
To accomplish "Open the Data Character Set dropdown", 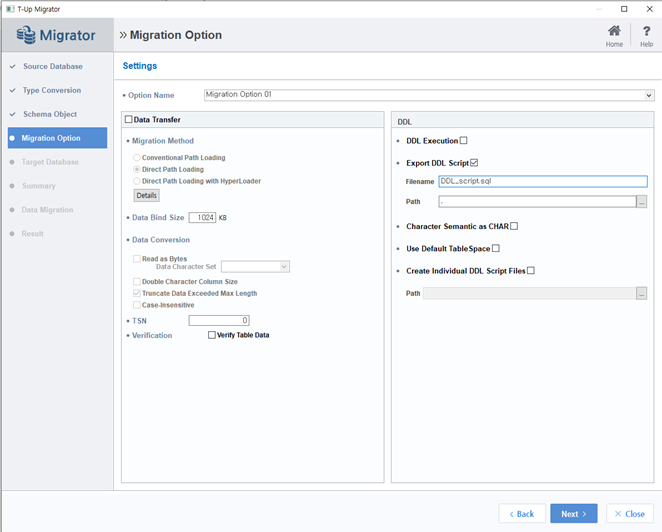I will pyautogui.click(x=284, y=267).
